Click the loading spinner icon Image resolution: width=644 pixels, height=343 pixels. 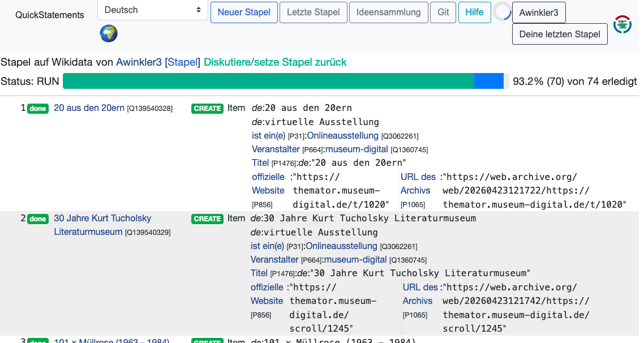(x=501, y=12)
